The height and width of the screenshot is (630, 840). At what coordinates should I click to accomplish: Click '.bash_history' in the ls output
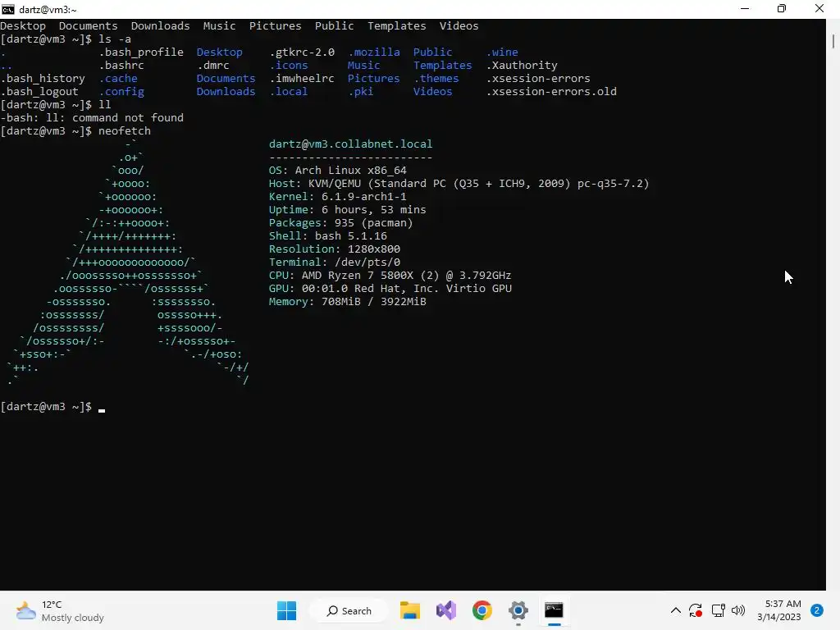pyautogui.click(x=43, y=78)
